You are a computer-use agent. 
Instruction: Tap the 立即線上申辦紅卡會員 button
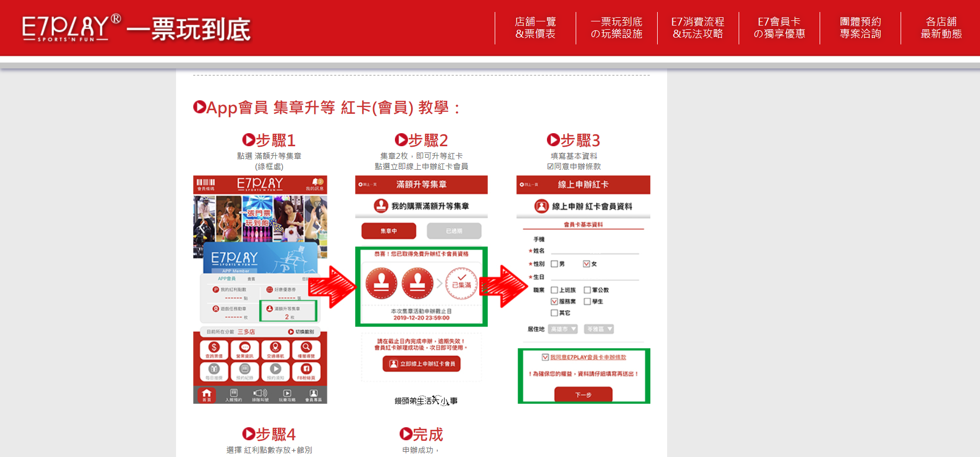click(x=422, y=364)
